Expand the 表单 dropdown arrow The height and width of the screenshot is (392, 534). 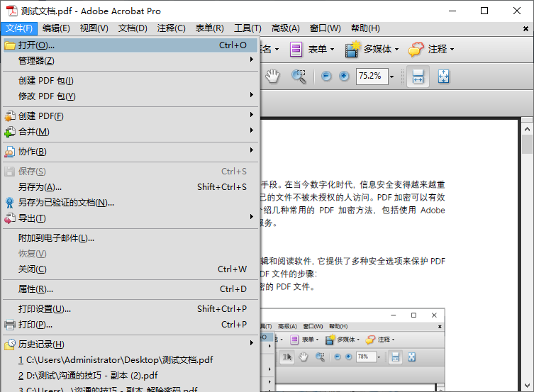coord(332,50)
